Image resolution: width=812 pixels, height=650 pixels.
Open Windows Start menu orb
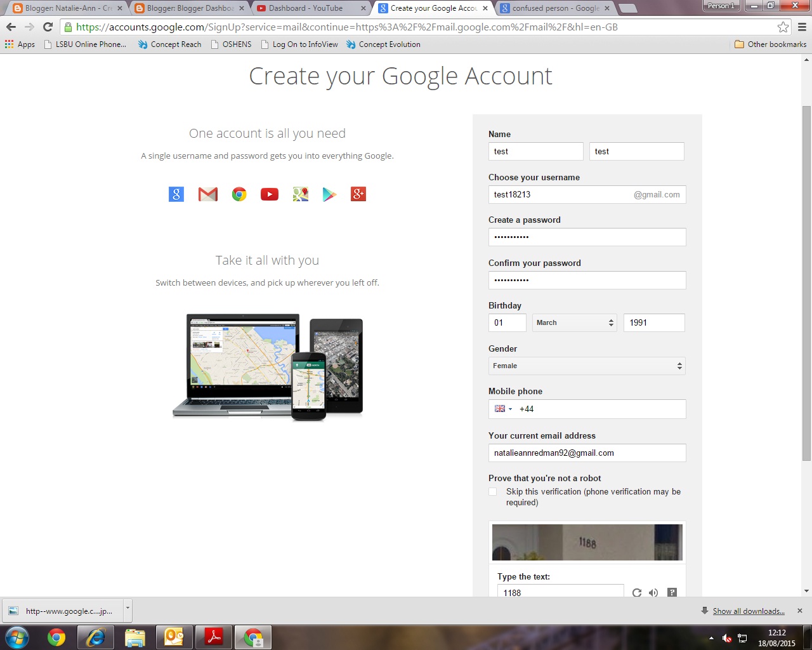[x=17, y=637]
